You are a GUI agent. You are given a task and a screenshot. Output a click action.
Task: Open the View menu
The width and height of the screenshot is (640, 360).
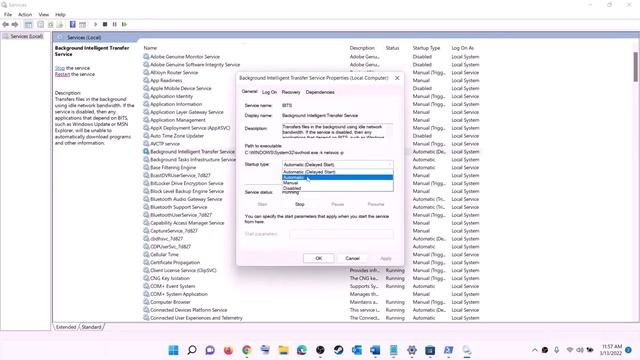(x=44, y=14)
